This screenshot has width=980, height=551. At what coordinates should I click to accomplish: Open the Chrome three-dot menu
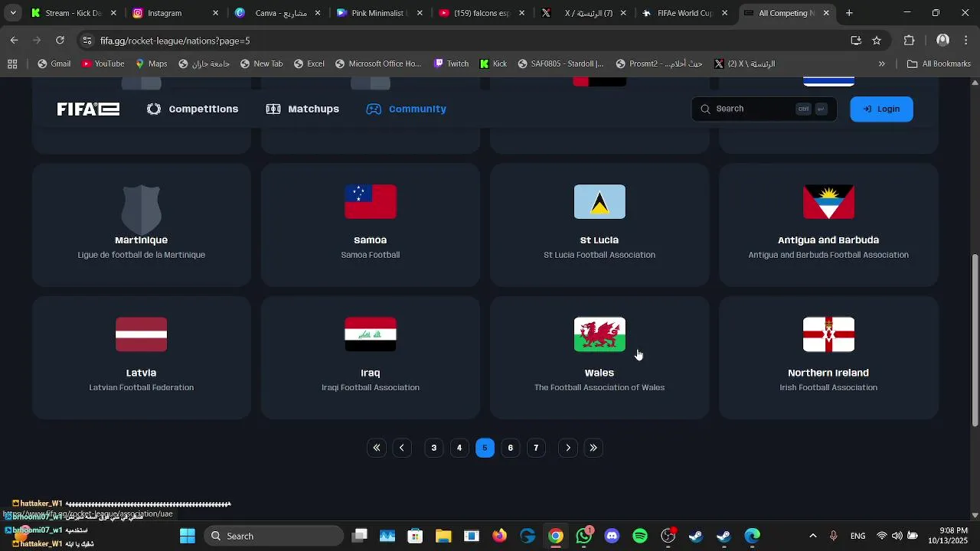point(966,41)
